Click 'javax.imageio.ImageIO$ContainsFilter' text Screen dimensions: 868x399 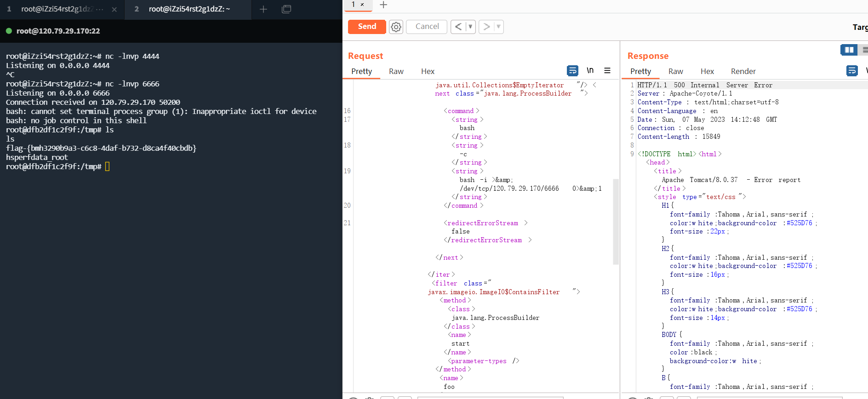coord(493,292)
